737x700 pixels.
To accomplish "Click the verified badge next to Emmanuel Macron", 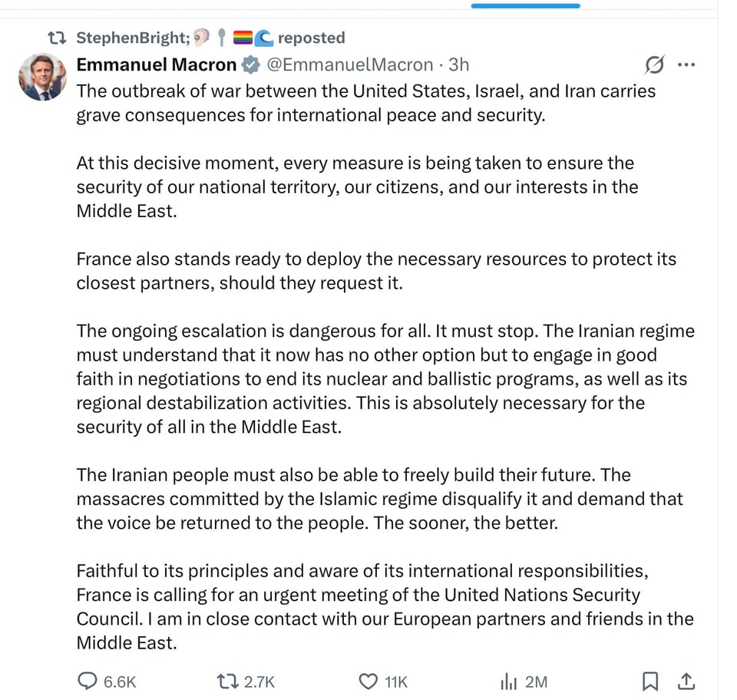I will [x=250, y=65].
